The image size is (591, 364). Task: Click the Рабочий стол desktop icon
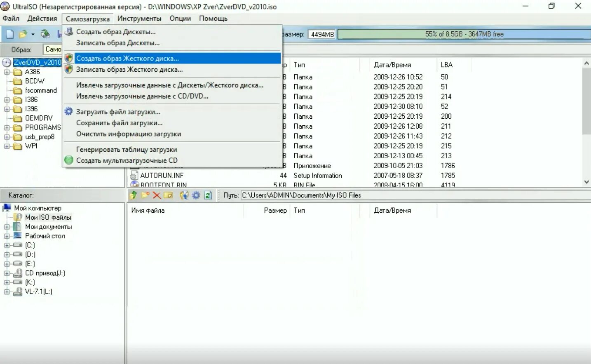(18, 235)
